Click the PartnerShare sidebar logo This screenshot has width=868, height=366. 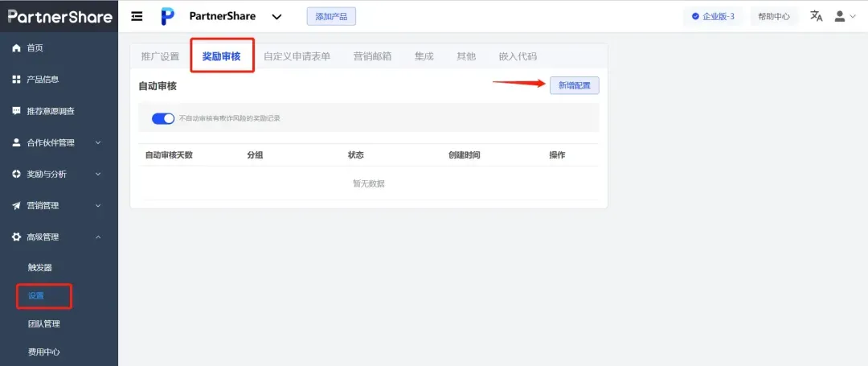(x=59, y=16)
